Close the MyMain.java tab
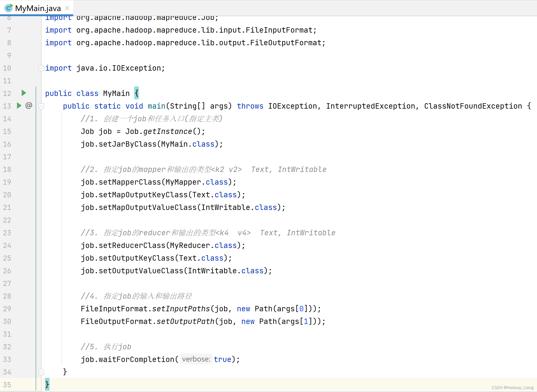537x392 pixels. click(67, 8)
